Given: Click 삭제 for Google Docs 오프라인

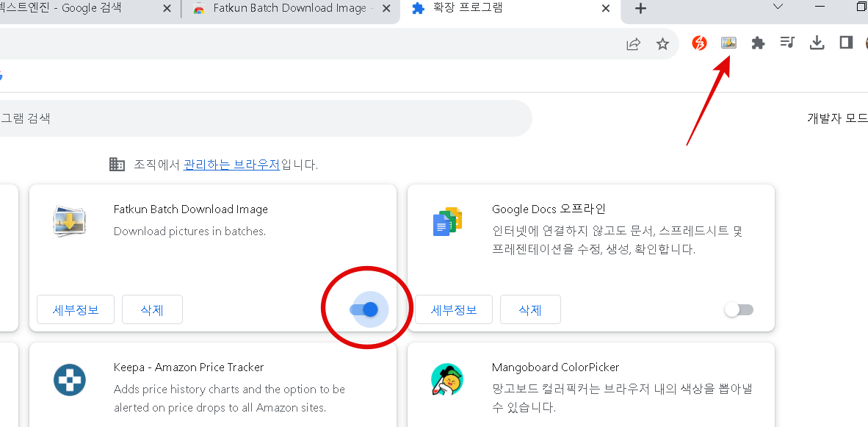Looking at the screenshot, I should tap(530, 309).
